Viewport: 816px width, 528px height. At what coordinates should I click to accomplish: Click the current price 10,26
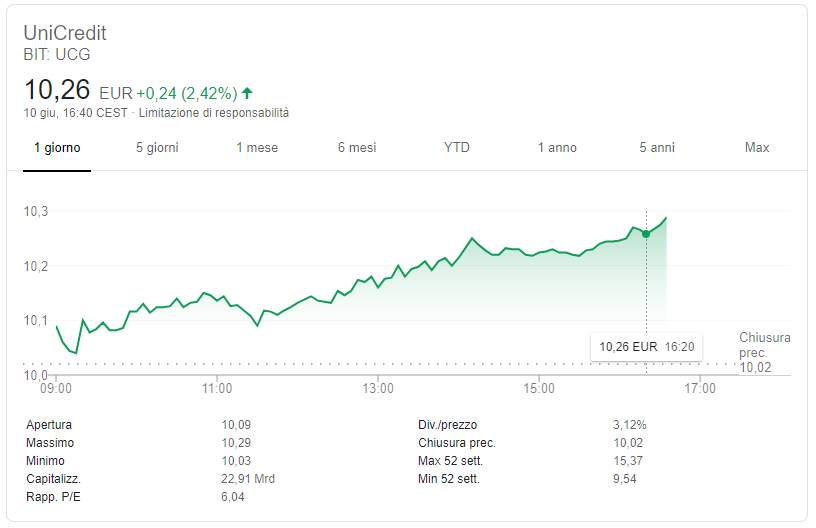click(x=57, y=89)
